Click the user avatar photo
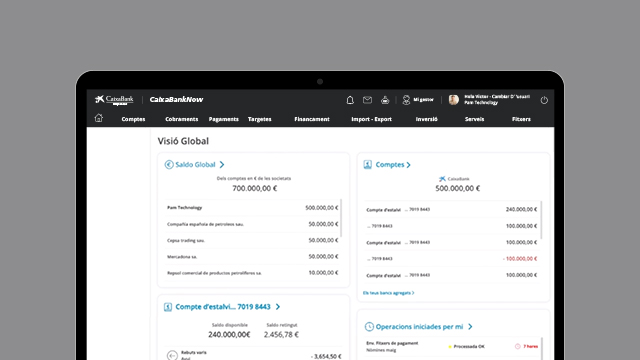 pyautogui.click(x=453, y=100)
